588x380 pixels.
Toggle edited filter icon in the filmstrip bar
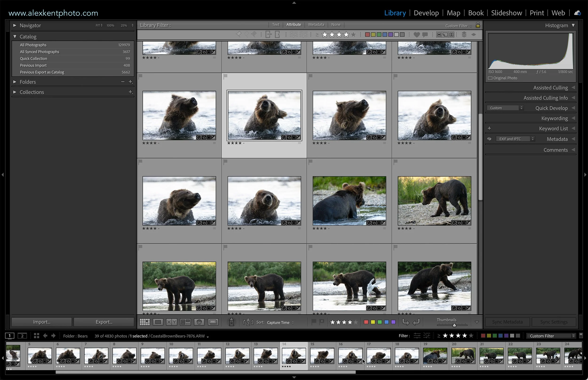click(417, 336)
